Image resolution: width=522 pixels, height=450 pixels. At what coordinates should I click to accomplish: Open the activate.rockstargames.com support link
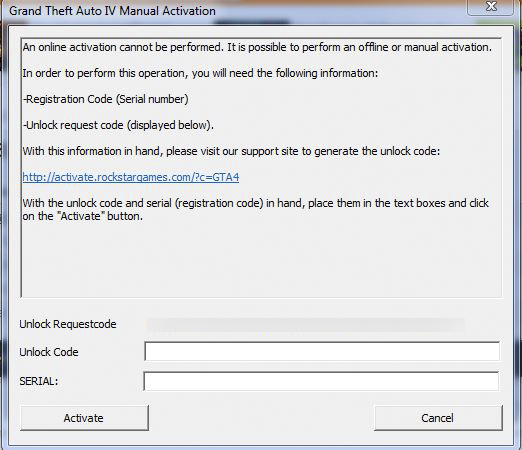click(131, 177)
